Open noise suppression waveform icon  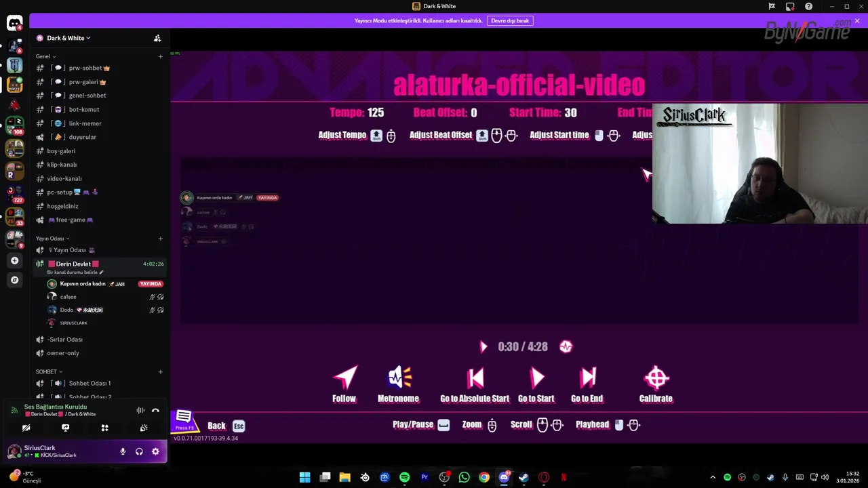140,410
